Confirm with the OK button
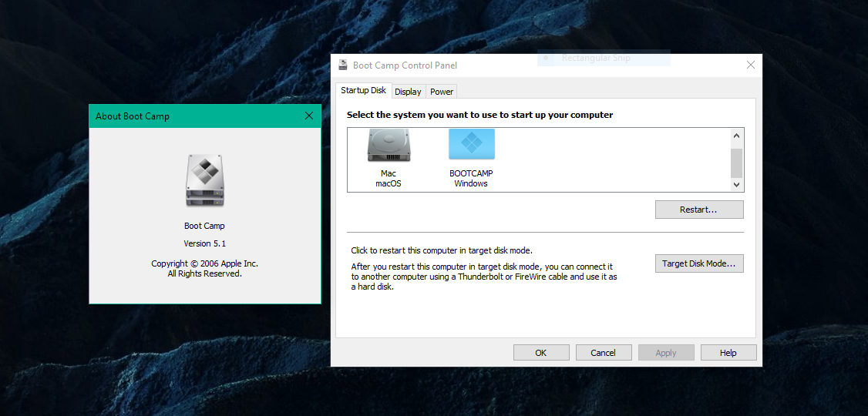This screenshot has width=868, height=416. coord(541,352)
